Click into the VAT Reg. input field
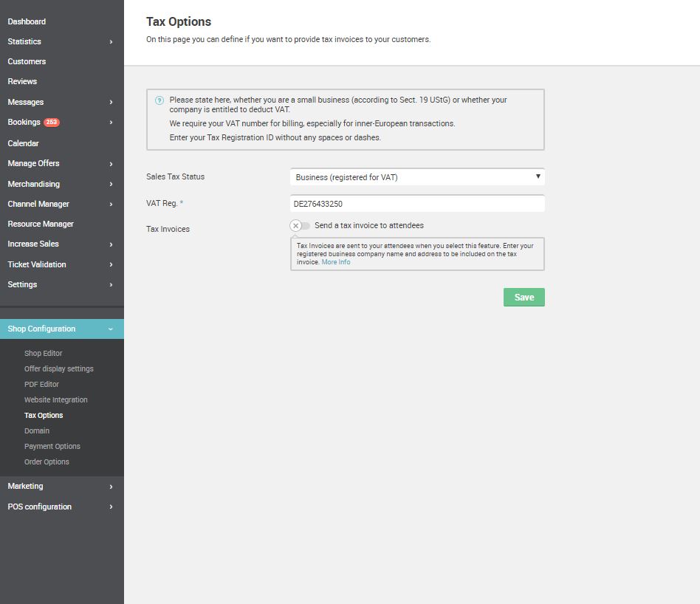 (417, 204)
